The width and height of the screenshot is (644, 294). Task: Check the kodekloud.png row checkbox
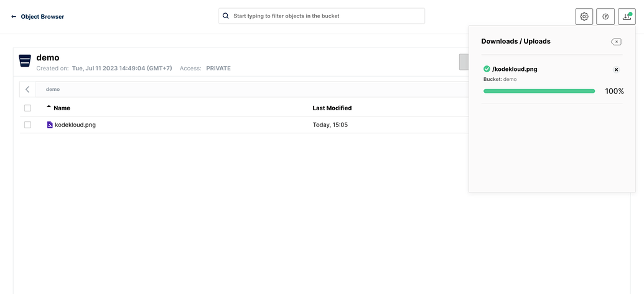pyautogui.click(x=27, y=125)
